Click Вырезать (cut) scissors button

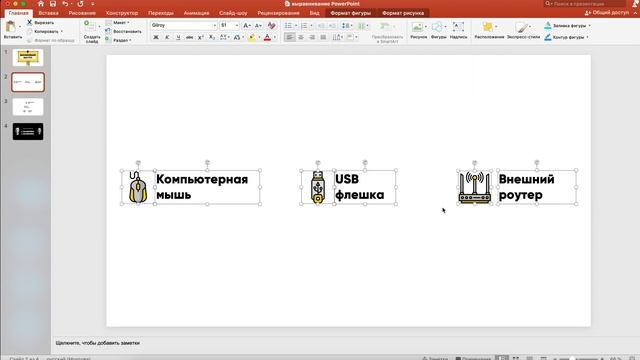tap(40, 22)
